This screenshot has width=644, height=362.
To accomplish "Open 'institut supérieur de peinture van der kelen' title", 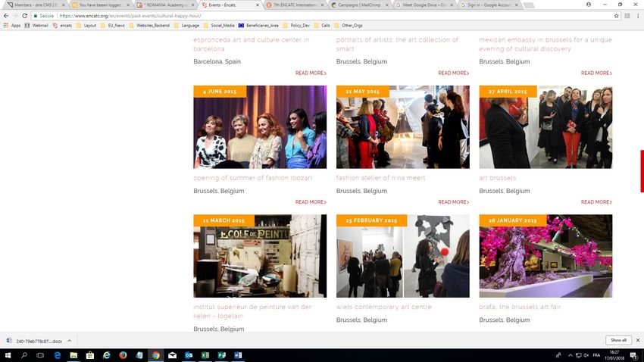I will 252,311.
